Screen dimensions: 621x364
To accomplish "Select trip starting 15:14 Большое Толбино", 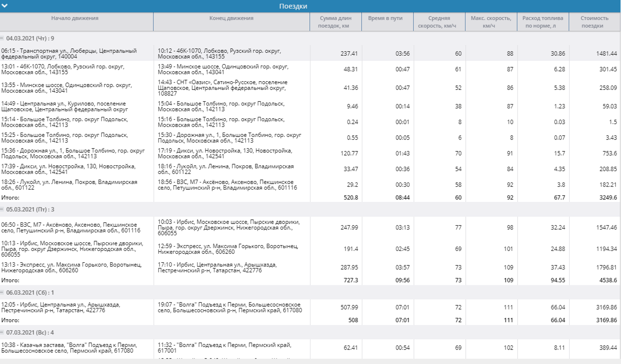I will tap(65, 122).
